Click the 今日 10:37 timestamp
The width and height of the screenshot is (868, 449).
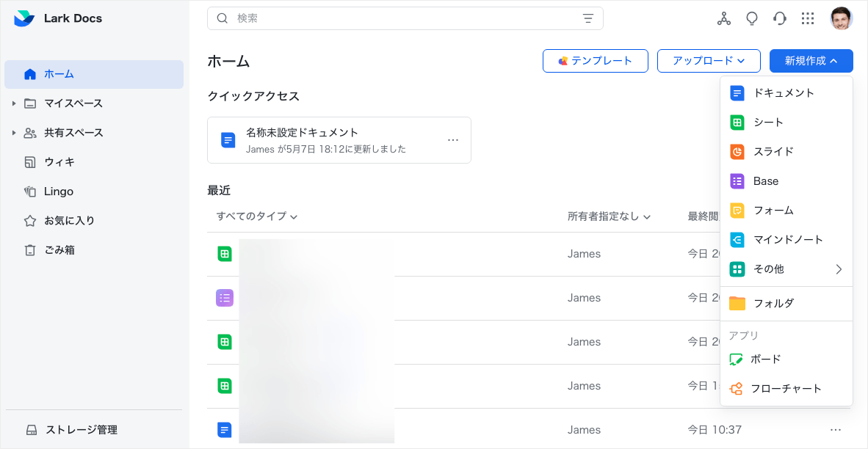point(715,430)
